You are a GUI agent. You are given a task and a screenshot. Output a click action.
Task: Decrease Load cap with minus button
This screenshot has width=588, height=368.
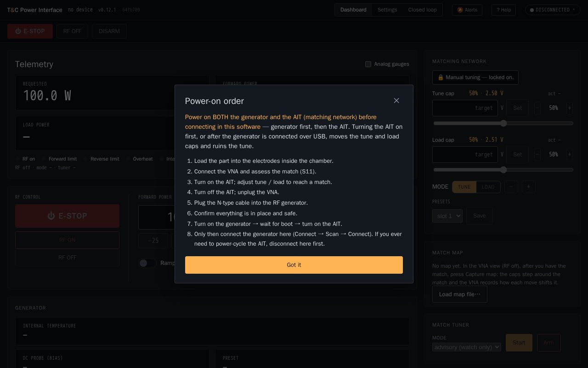point(537,155)
